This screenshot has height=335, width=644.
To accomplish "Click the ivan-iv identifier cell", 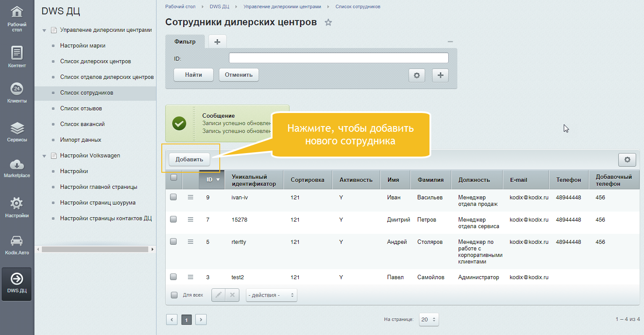I will pos(240,198).
